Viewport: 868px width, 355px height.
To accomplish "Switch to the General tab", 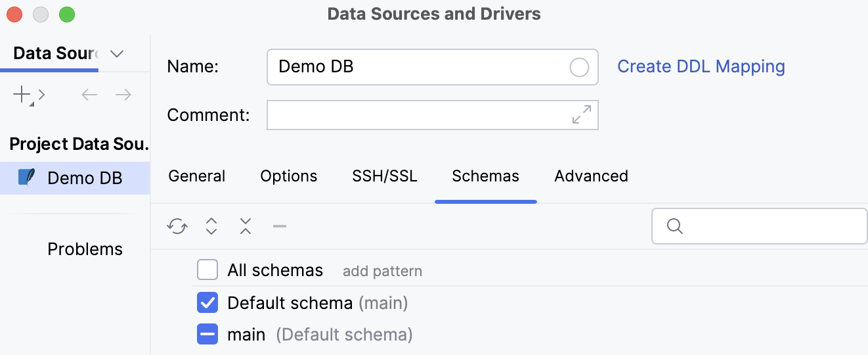I will pyautogui.click(x=197, y=176).
